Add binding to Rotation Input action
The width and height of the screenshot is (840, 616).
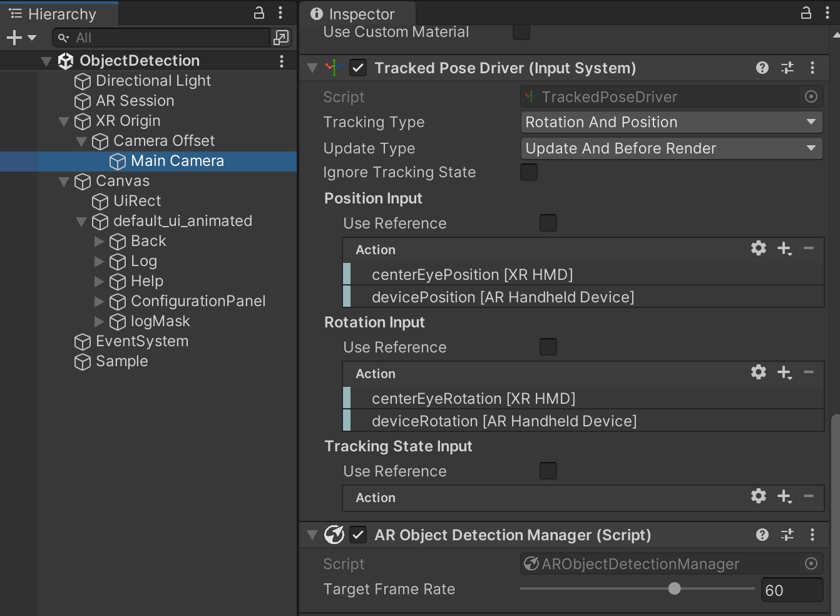[784, 373]
